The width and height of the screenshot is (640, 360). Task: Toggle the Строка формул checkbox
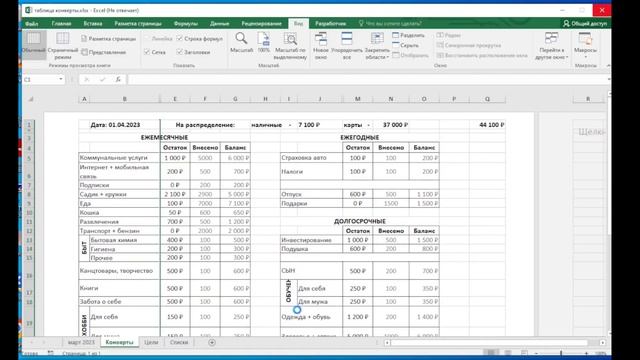tap(200, 39)
